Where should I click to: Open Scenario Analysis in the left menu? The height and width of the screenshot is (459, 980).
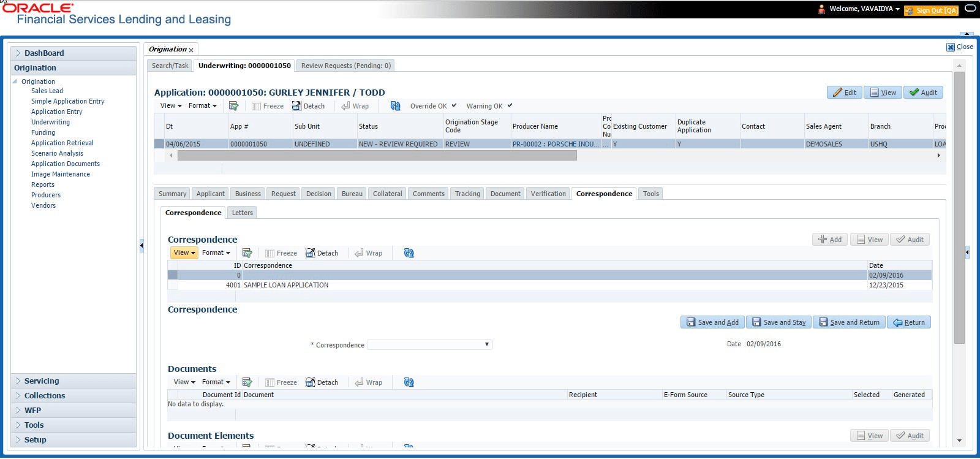(57, 153)
